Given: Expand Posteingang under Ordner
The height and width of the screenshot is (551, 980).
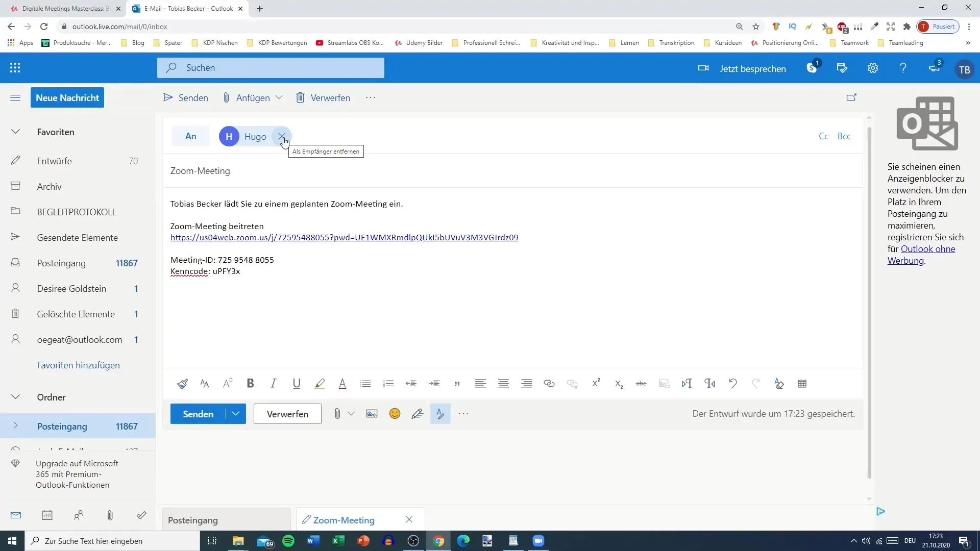Looking at the screenshot, I should tap(15, 426).
